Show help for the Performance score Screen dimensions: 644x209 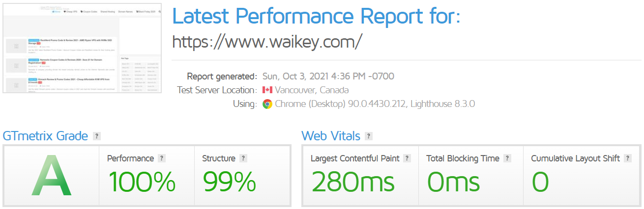[162, 158]
